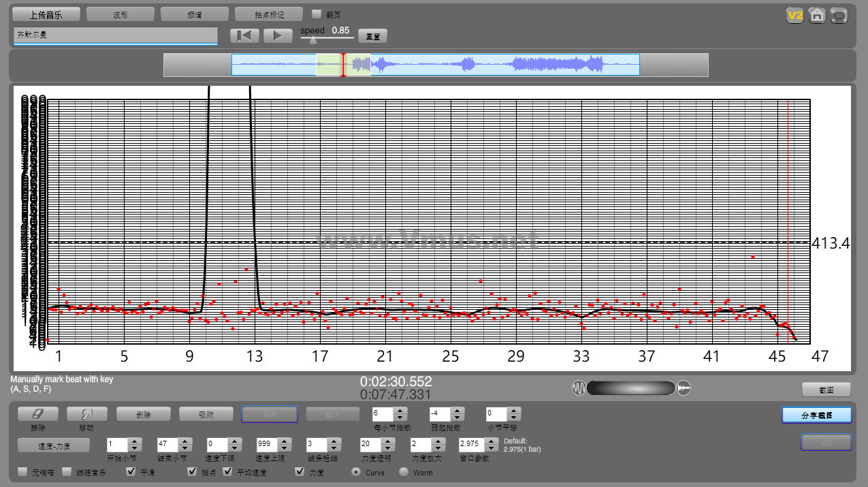Jump back to start with the rewind button

[x=244, y=35]
